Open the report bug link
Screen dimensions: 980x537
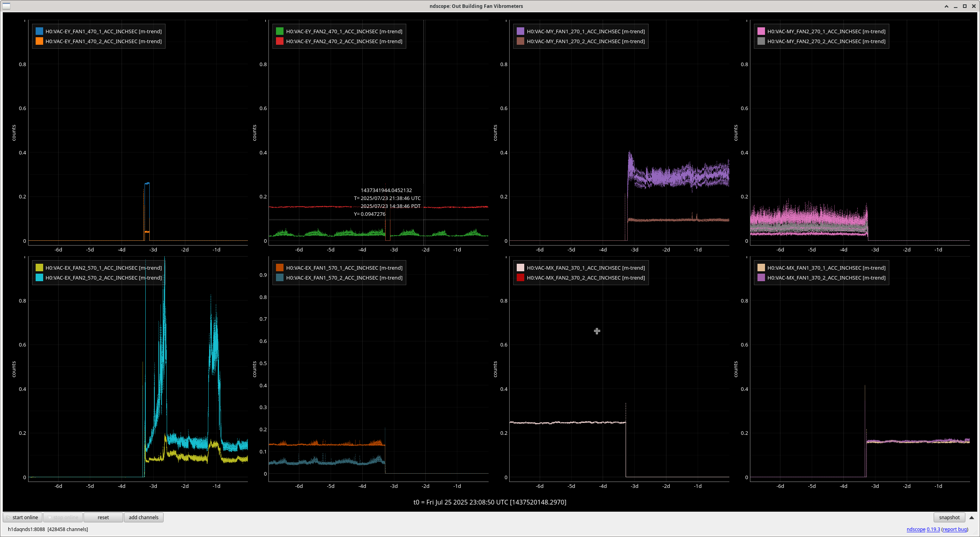pyautogui.click(x=955, y=529)
